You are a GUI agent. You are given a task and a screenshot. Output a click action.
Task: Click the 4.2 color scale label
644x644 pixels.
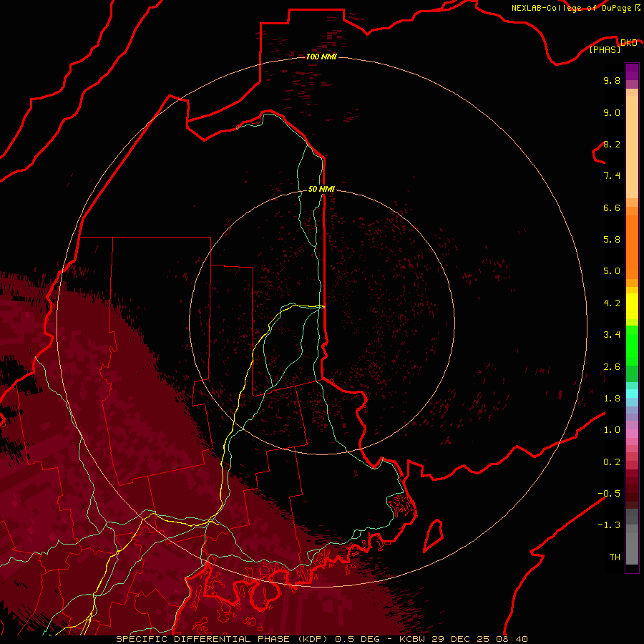(x=612, y=303)
